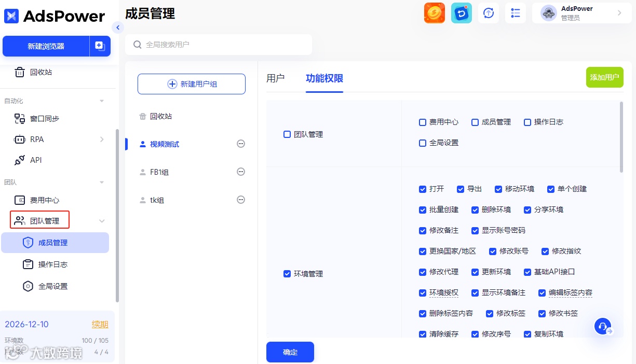Viewport: 636px width, 364px height.
Task: Uncheck the 复制环境 permission
Action: (x=527, y=334)
